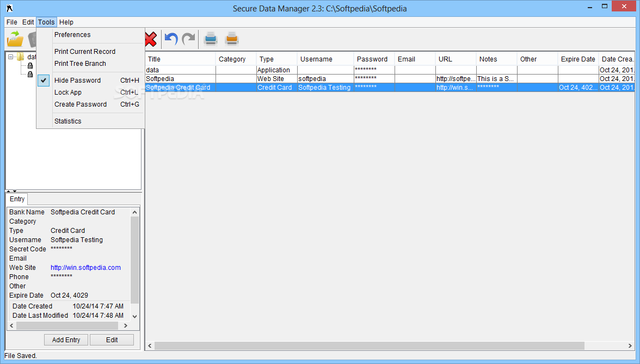Click the orange printer icon
640x364 pixels.
pyautogui.click(x=232, y=39)
